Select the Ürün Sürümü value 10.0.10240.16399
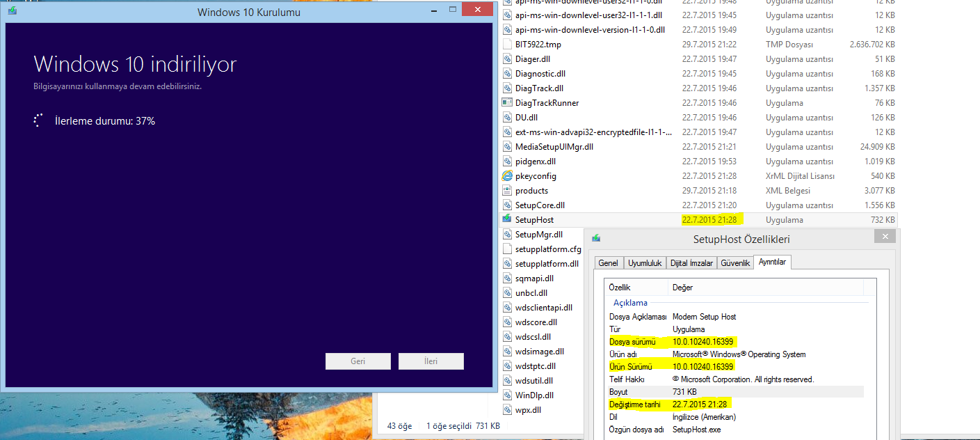 point(702,366)
